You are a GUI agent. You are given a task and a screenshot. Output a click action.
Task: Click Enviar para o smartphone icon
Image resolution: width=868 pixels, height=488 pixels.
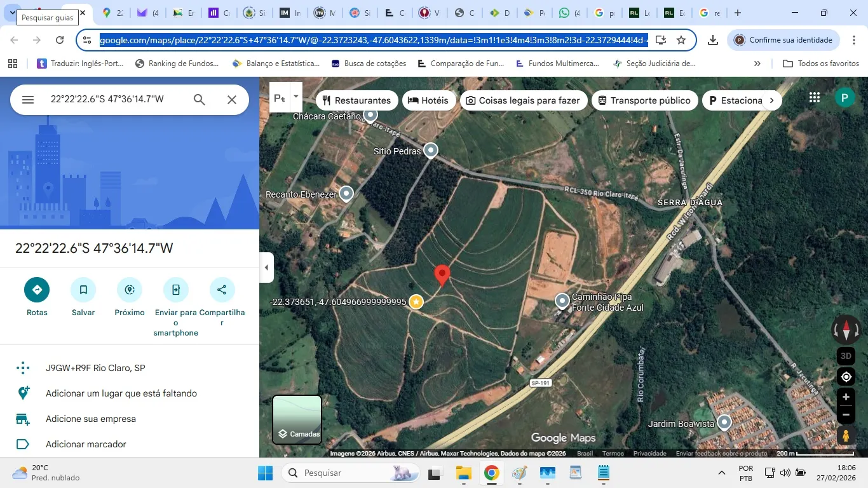coord(176,290)
